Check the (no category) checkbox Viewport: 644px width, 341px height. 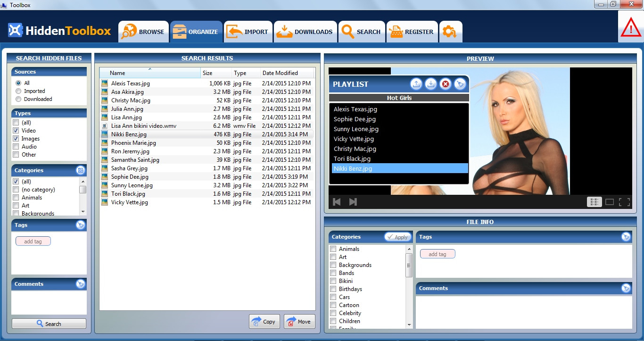tap(16, 190)
